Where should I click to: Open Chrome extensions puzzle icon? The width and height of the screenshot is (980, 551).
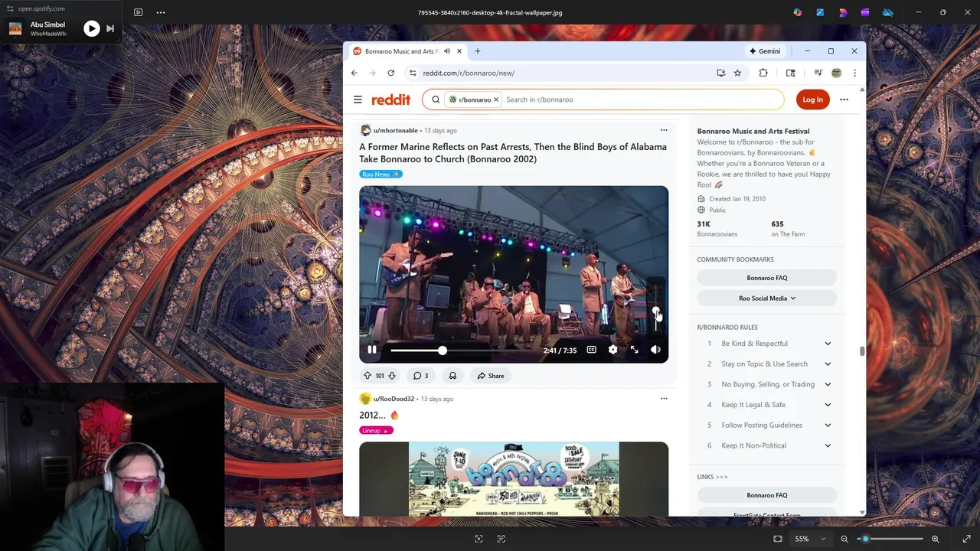pyautogui.click(x=763, y=73)
